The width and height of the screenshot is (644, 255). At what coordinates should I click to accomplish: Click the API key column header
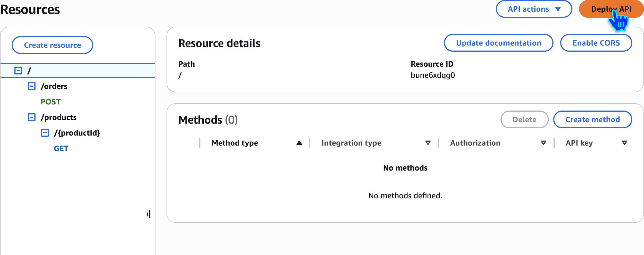coord(579,143)
